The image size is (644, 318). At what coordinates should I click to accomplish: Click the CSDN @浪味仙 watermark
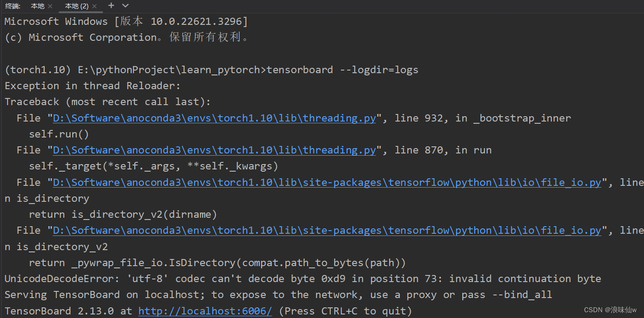pos(611,310)
